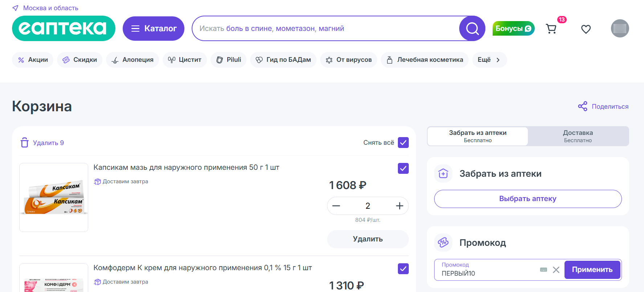Click the location arrow icon
The height and width of the screenshot is (292, 644).
click(15, 8)
